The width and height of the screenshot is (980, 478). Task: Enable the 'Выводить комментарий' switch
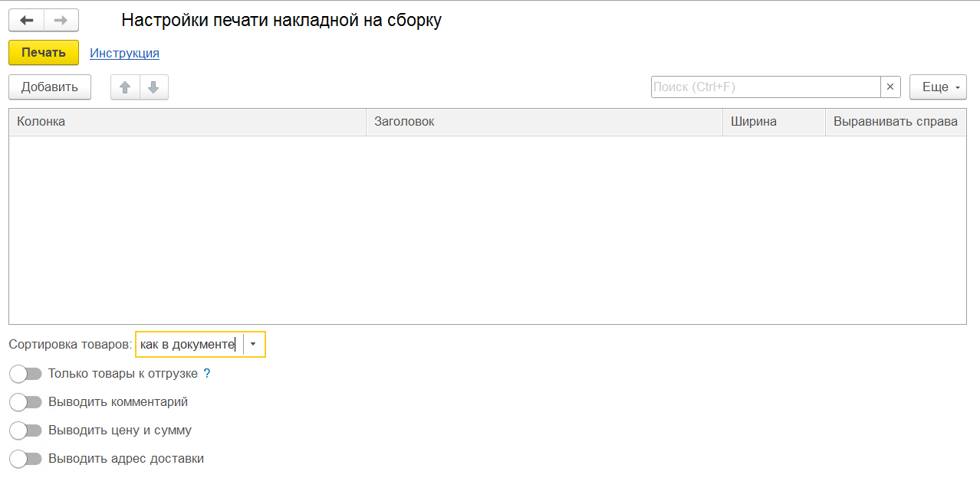25,402
